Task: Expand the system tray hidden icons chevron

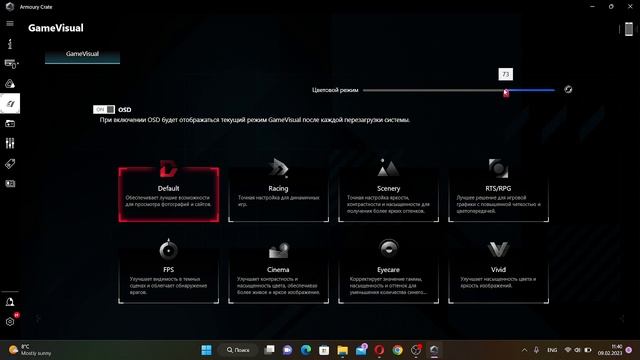Action: tap(524, 350)
